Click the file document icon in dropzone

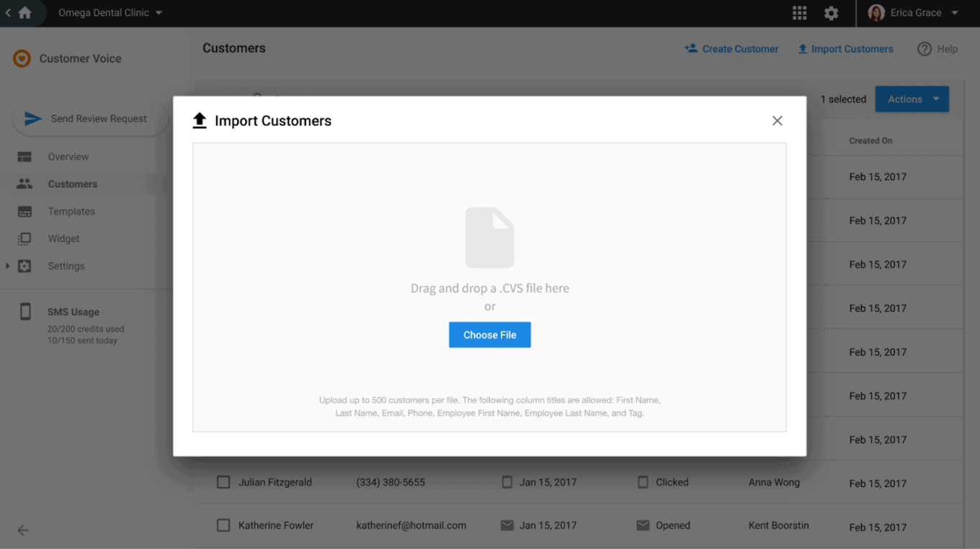[489, 238]
